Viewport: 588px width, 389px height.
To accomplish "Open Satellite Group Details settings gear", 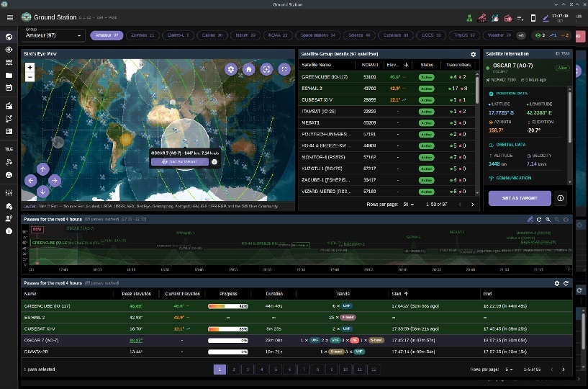I will 473,54.
